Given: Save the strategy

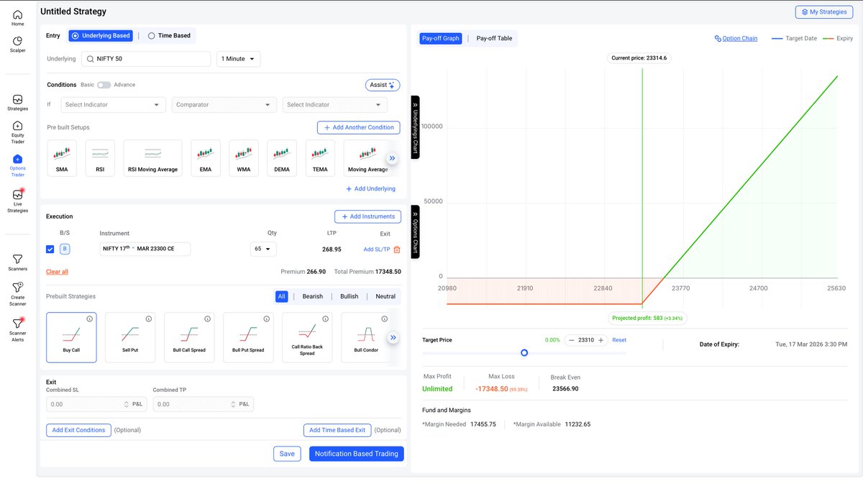Looking at the screenshot, I should click(x=287, y=454).
